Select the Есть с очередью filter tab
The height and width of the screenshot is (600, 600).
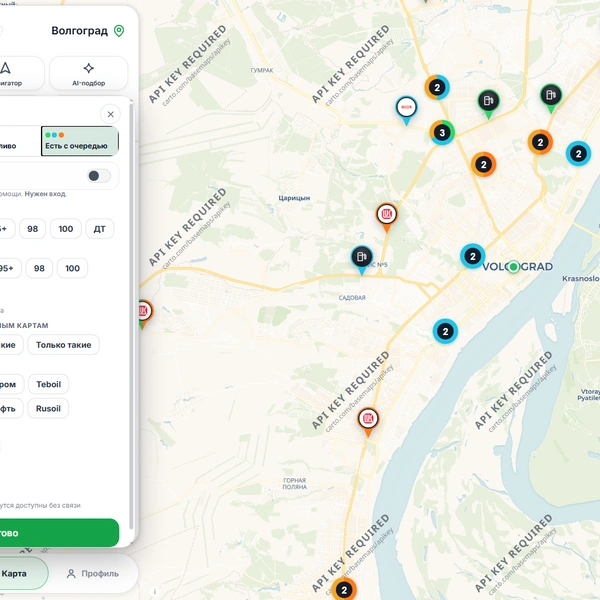point(80,141)
